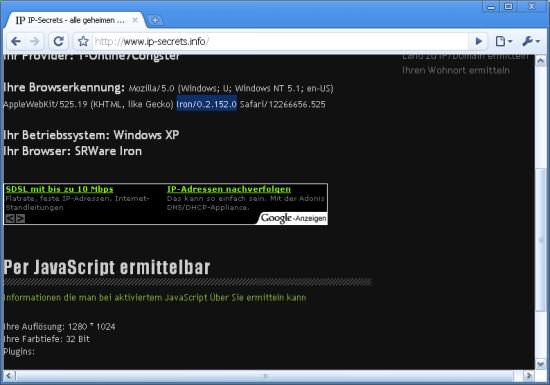550x385 pixels.
Task: Go forward with the forward arrow button
Action: 35,41
